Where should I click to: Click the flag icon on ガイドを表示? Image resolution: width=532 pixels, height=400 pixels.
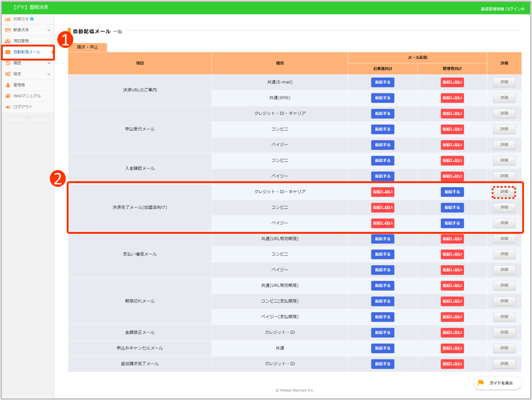(x=481, y=383)
